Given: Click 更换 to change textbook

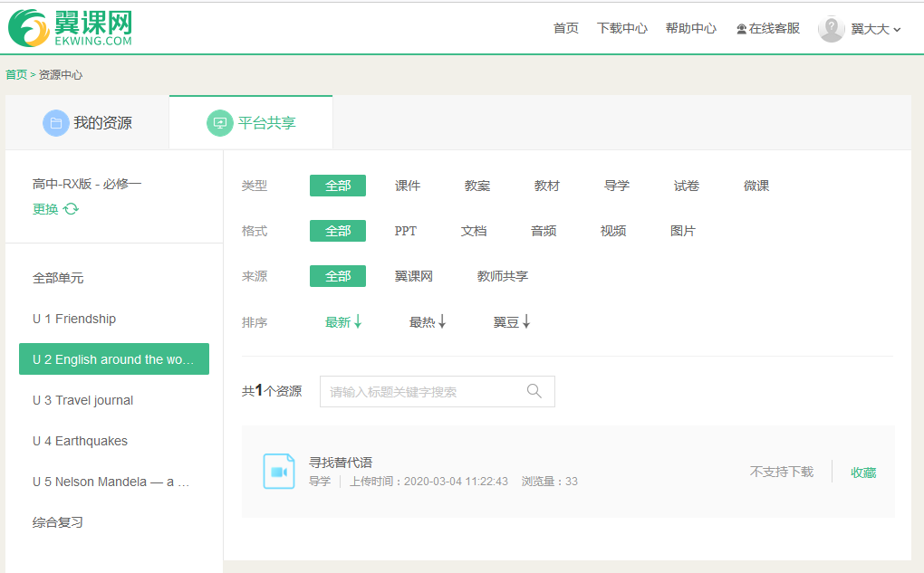Looking at the screenshot, I should 45,209.
